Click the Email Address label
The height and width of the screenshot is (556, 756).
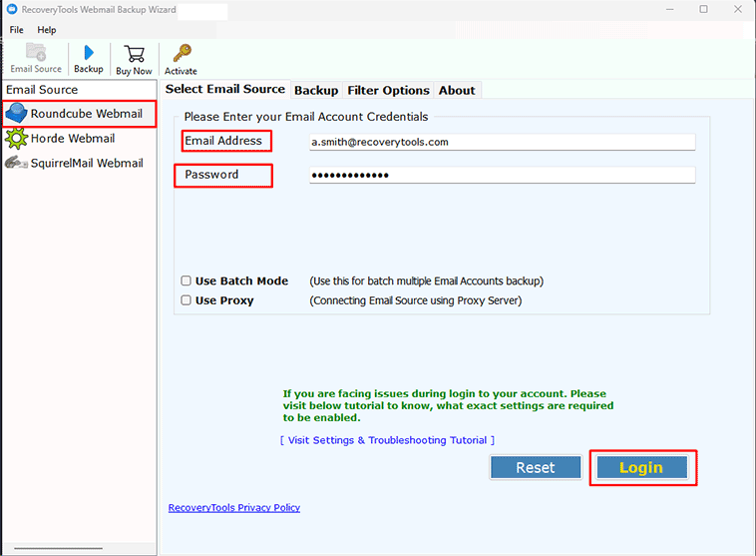pyautogui.click(x=223, y=141)
